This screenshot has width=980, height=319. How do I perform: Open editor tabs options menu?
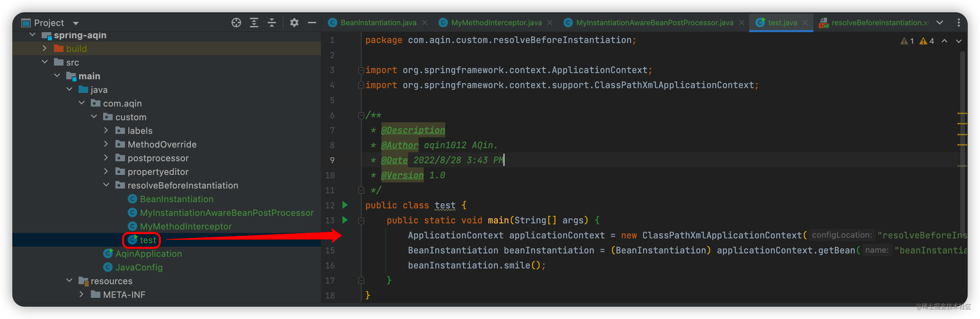tap(959, 23)
